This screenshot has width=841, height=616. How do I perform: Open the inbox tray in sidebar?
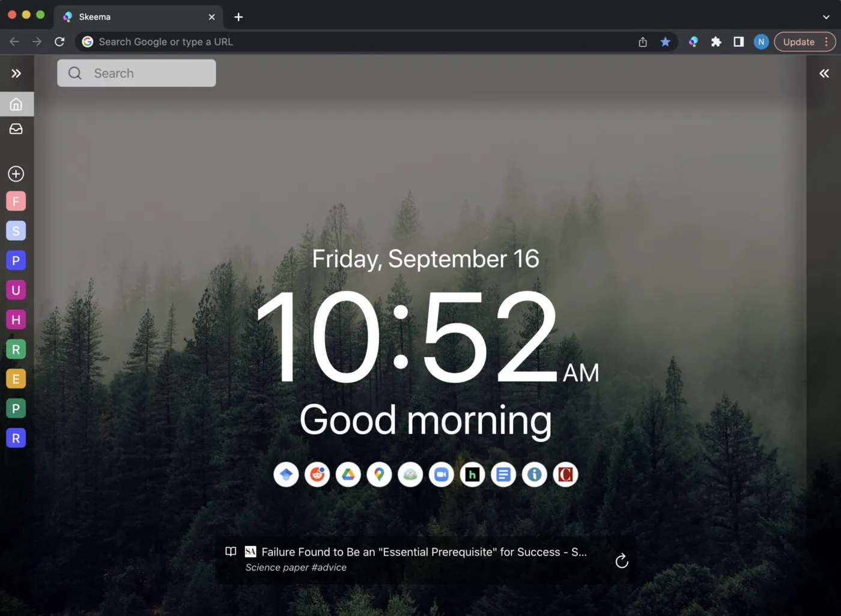click(x=16, y=129)
